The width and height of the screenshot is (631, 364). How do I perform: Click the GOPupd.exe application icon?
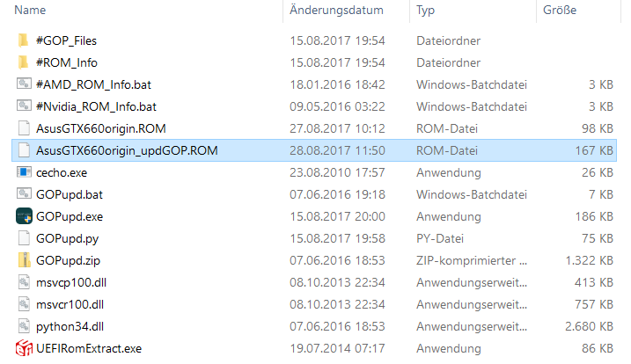click(24, 216)
